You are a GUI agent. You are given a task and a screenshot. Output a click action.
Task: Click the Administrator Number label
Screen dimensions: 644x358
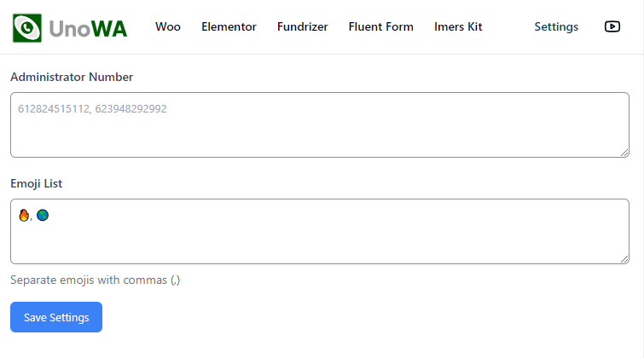[72, 78]
